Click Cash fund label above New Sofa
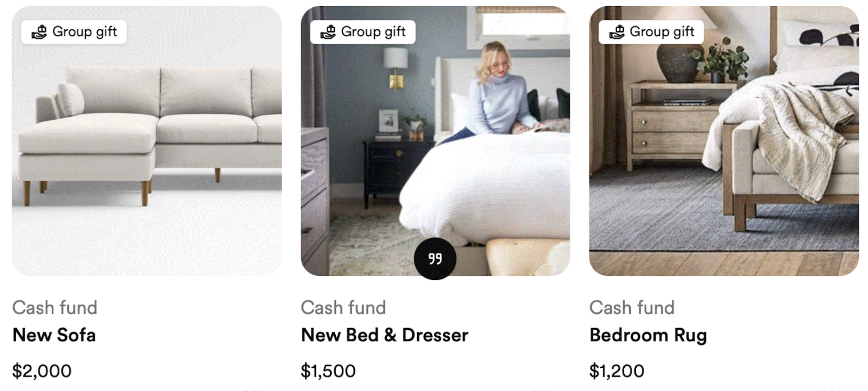 pos(55,307)
